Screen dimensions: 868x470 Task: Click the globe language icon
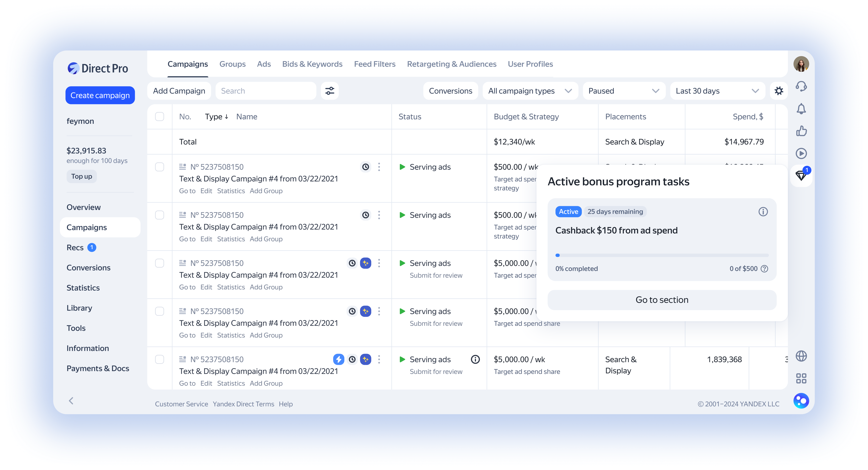pyautogui.click(x=801, y=356)
